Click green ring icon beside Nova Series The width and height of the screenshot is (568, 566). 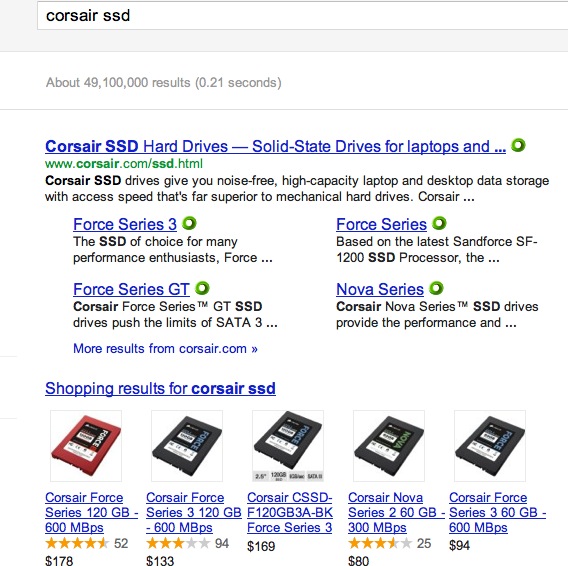[x=436, y=288]
